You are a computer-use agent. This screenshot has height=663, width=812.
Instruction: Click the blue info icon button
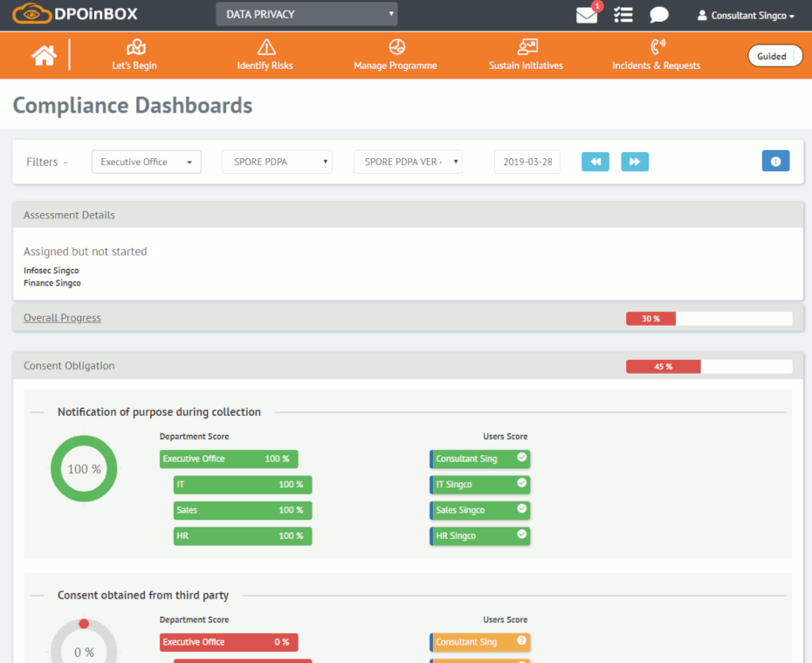coord(775,162)
